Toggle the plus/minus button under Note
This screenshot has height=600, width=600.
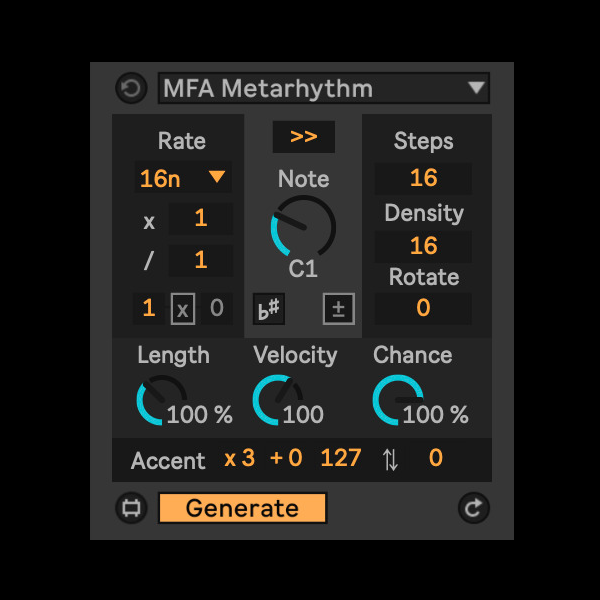point(339,309)
